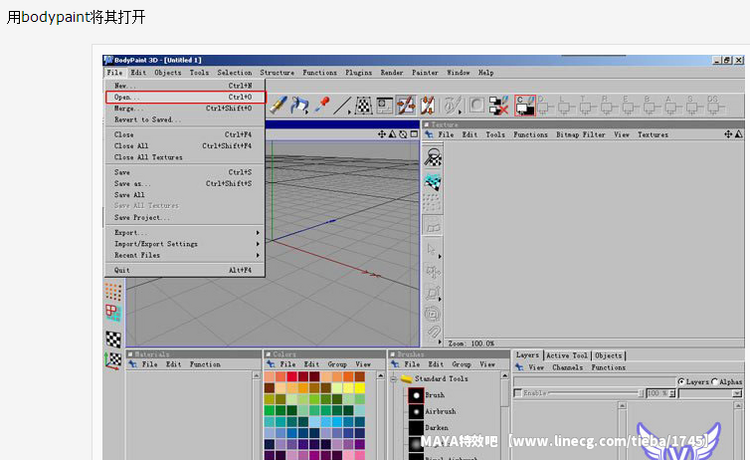
Task: Select the Layers radio button
Action: tap(681, 382)
